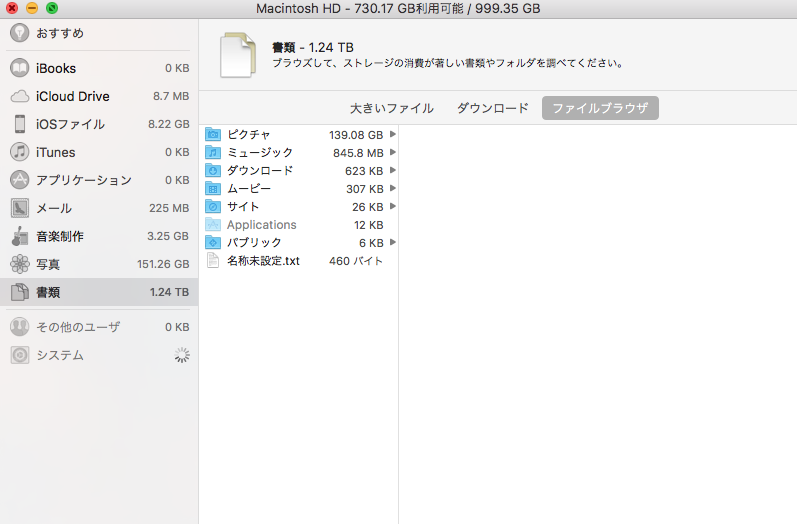The width and height of the screenshot is (797, 524).
Task: Open the おすすめ section label
Action: [x=60, y=33]
